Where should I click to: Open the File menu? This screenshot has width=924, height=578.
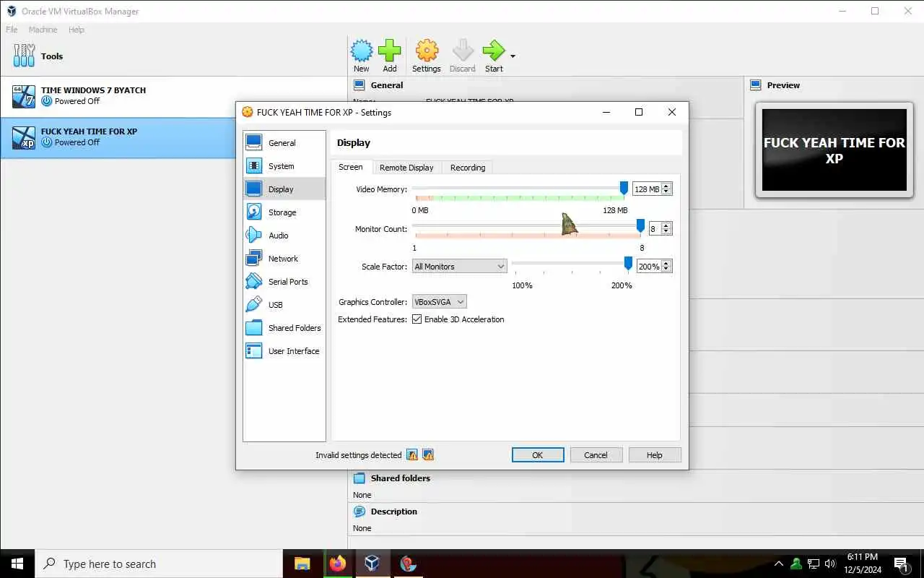coord(12,30)
